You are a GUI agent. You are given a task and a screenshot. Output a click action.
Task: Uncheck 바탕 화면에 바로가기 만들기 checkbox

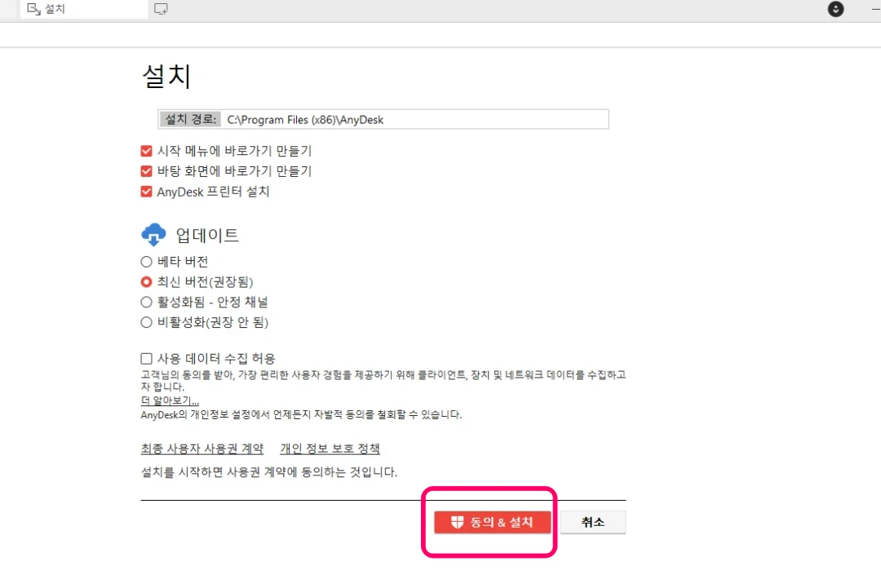147,171
